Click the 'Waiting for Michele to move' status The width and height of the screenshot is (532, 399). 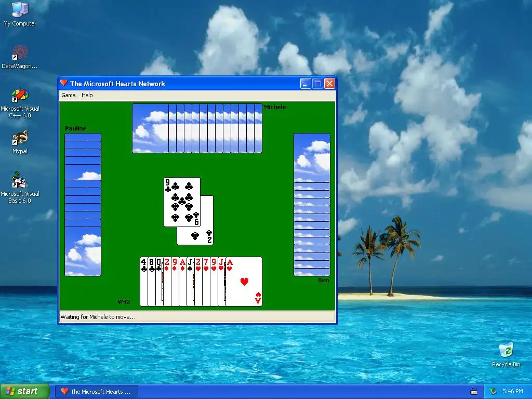pos(98,317)
